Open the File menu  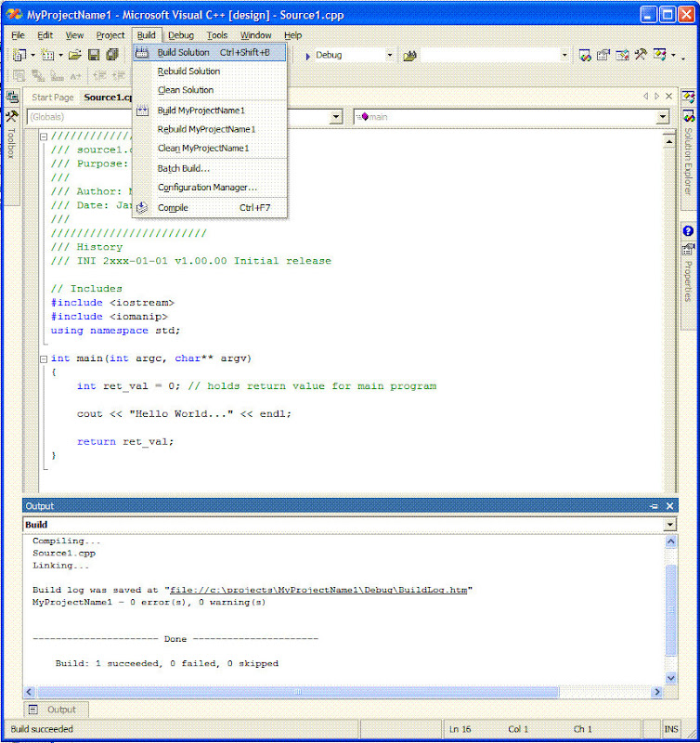click(18, 35)
